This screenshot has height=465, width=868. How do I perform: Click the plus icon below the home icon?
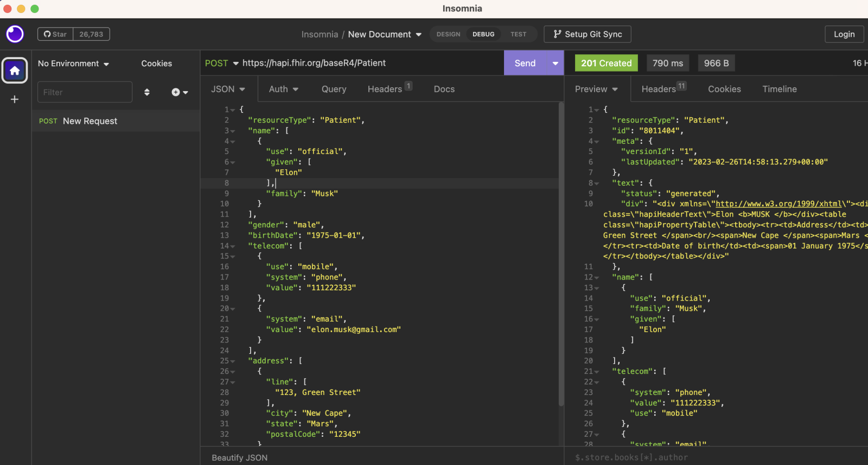coord(15,99)
